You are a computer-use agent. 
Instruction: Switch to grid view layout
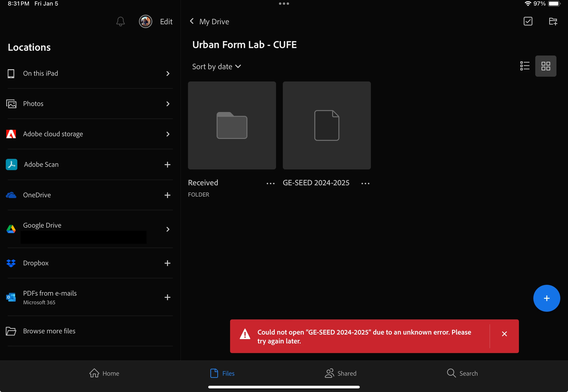(545, 66)
